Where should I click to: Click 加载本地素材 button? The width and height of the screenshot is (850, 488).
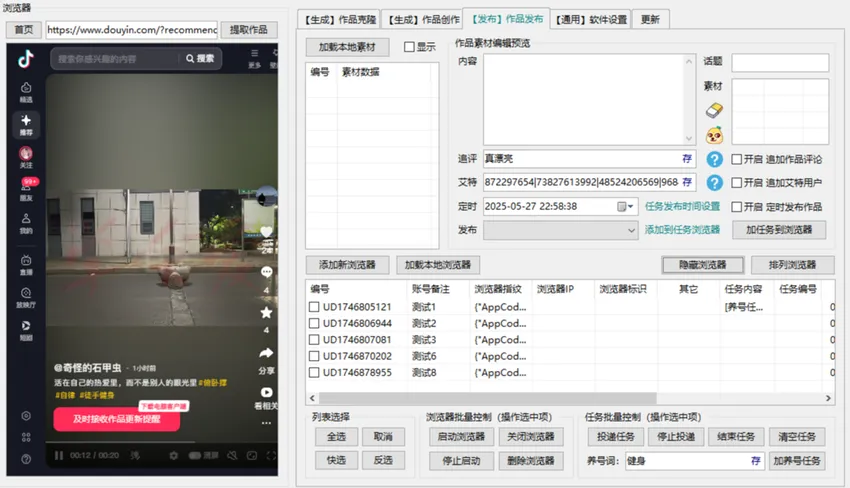pos(347,47)
